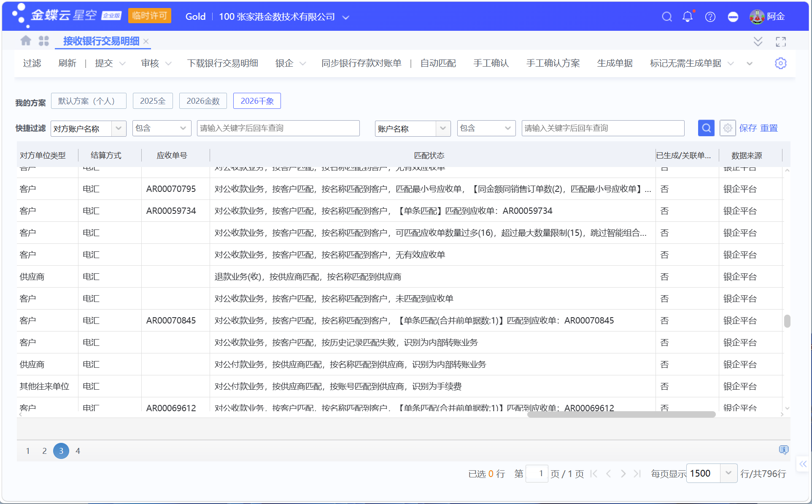Screen dimensions: 812x504
Task: Select the 默认方案（个人） scheme
Action: point(89,101)
